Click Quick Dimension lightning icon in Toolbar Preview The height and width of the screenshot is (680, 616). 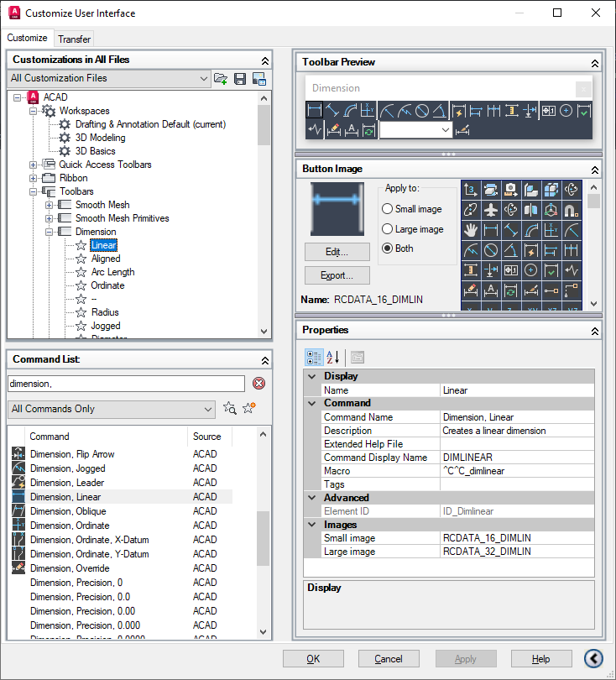click(458, 111)
